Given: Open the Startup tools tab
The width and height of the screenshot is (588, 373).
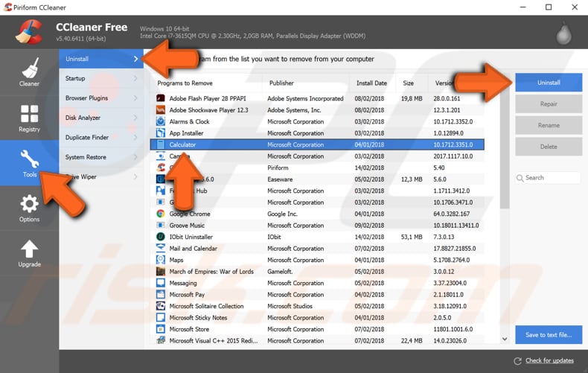Looking at the screenshot, I should pos(101,78).
